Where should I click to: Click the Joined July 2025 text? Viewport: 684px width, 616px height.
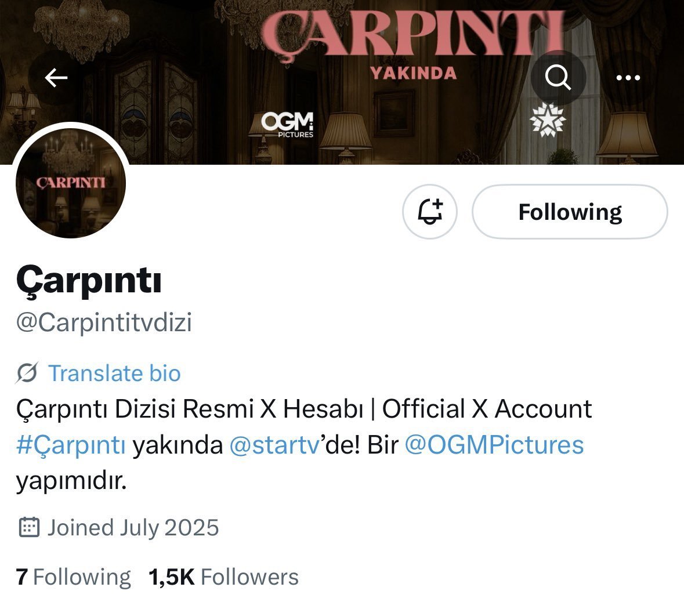pyautogui.click(x=133, y=527)
